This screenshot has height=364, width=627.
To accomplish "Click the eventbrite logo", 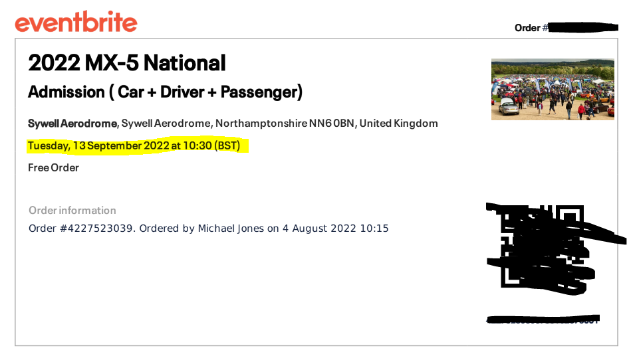I will point(76,22).
